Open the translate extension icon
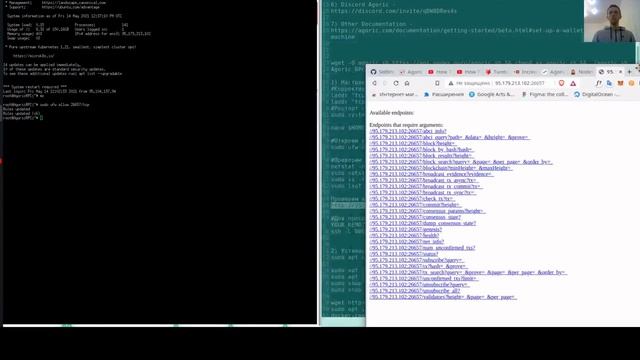640x360 pixels. click(609, 83)
